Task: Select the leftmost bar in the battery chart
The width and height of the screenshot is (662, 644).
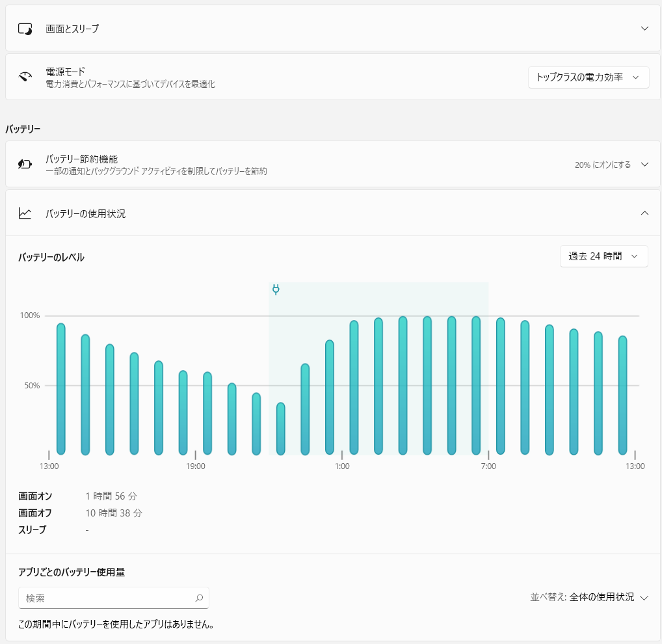Action: coord(61,390)
